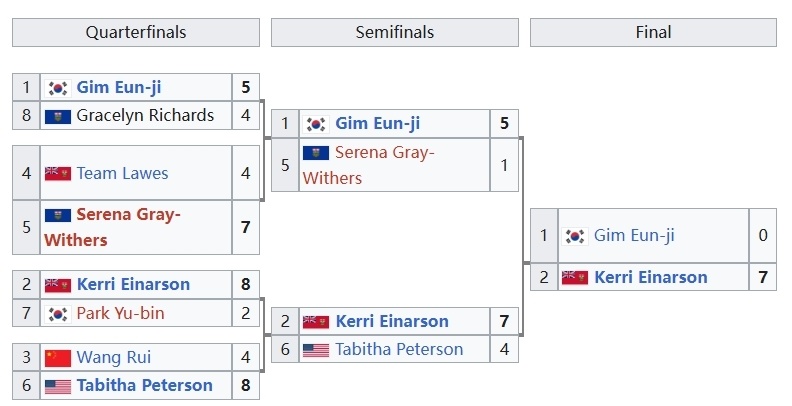The image size is (792, 406).
Task: Follow the Park Yu-bin link
Action: pos(120,314)
